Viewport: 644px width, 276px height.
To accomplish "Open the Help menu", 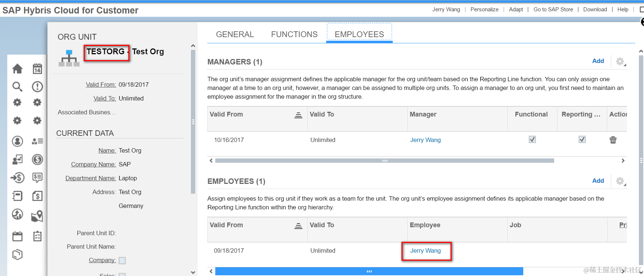I will [623, 9].
